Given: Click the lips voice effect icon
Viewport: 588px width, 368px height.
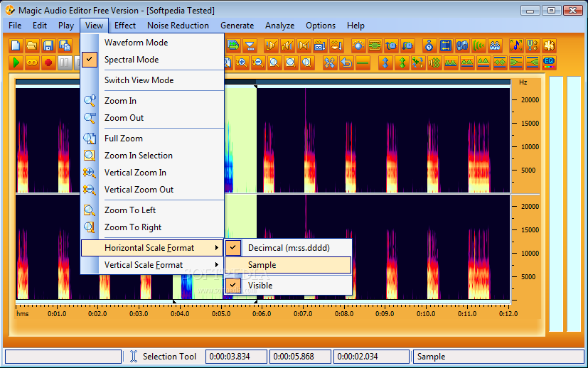Looking at the screenshot, I should (x=336, y=45).
